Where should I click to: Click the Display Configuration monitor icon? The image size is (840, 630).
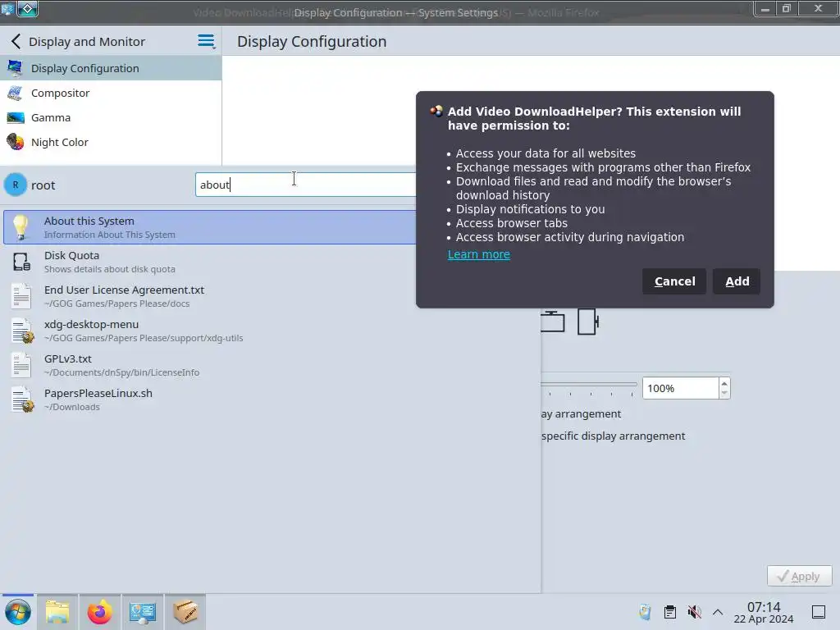tap(15, 68)
